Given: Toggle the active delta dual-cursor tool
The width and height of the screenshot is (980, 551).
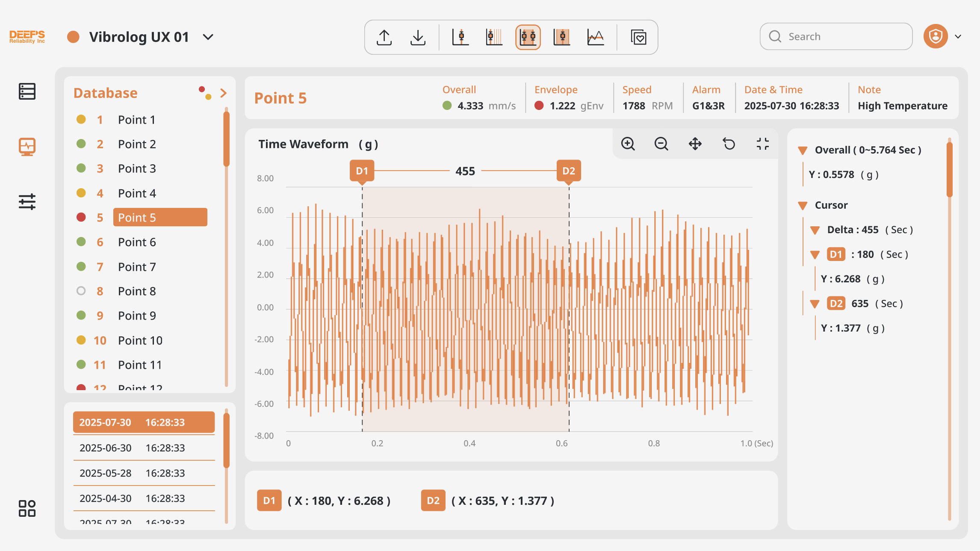Looking at the screenshot, I should tap(528, 37).
